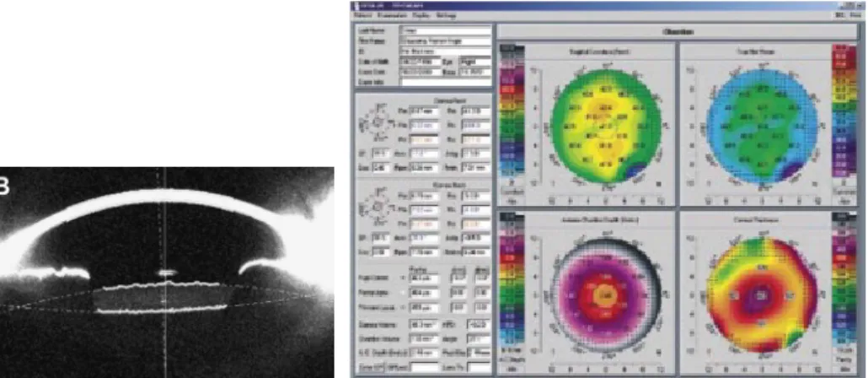Viewport: 868px width, 378px height.
Task: Click the True Net Power map
Action: coord(761,125)
